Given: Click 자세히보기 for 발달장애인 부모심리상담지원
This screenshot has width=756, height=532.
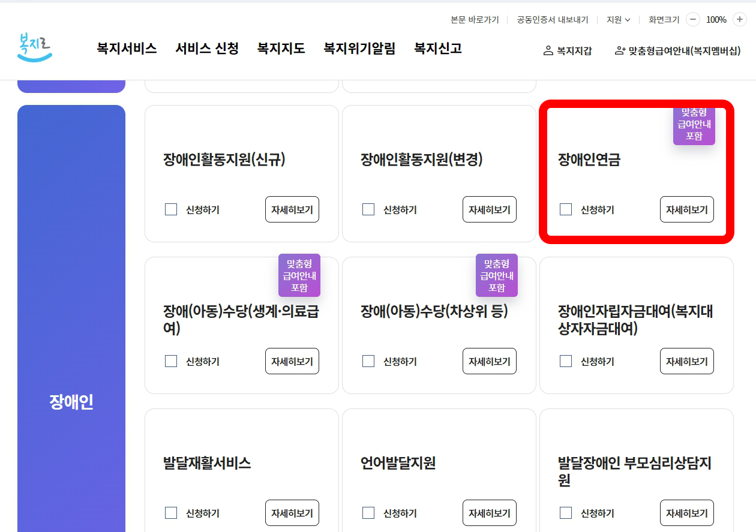Looking at the screenshot, I should [687, 513].
